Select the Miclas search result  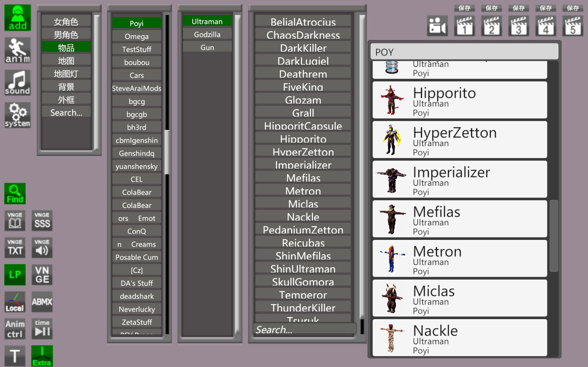click(460, 298)
